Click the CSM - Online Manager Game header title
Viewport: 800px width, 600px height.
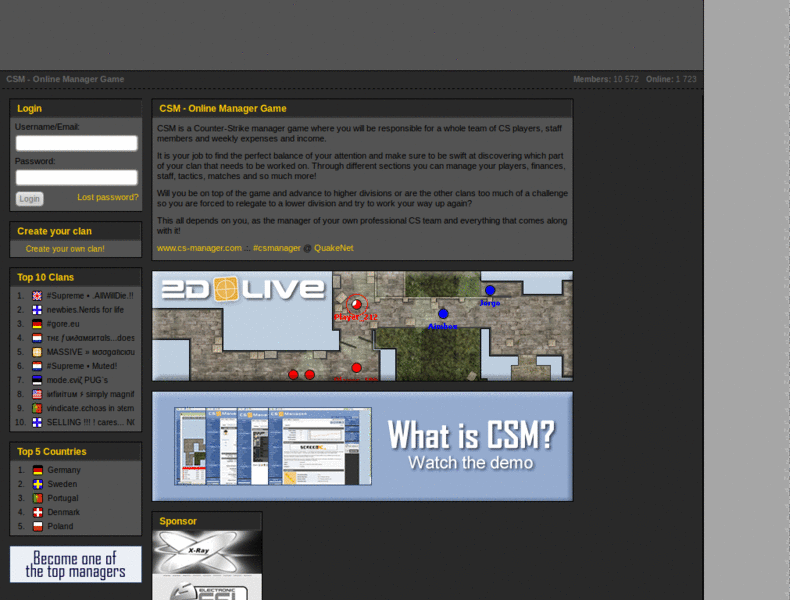pyautogui.click(x=65, y=79)
